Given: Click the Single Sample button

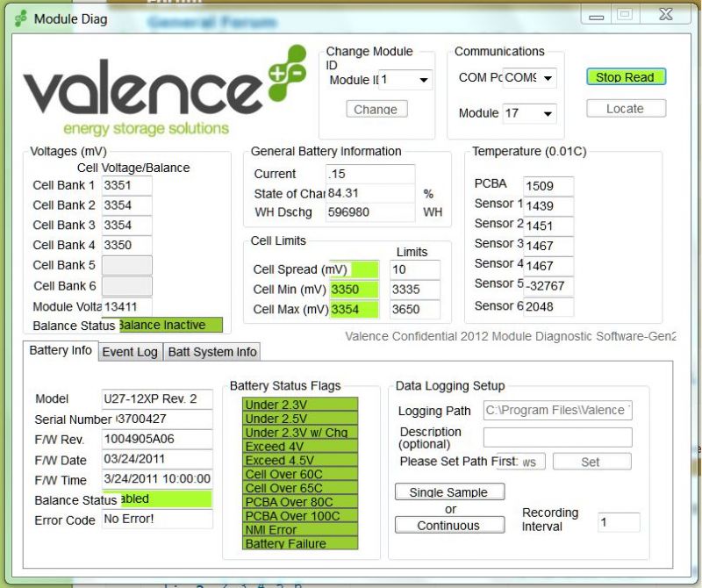Looking at the screenshot, I should 449,491.
